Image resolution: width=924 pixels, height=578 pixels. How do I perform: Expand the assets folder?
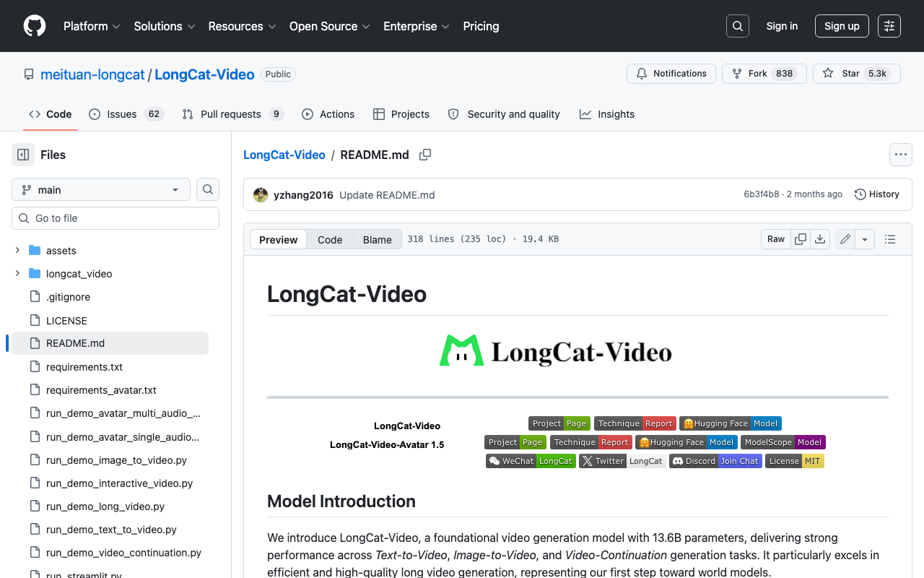[x=17, y=250]
